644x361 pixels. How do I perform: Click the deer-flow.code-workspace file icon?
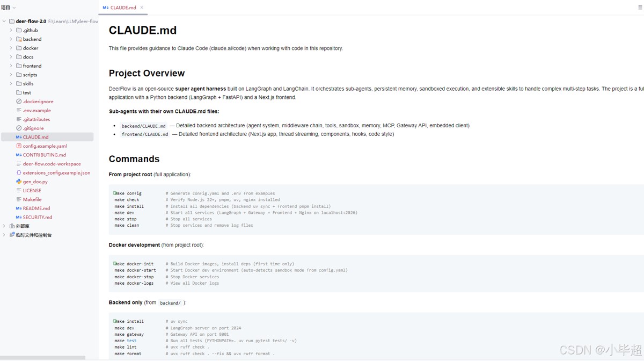19,164
